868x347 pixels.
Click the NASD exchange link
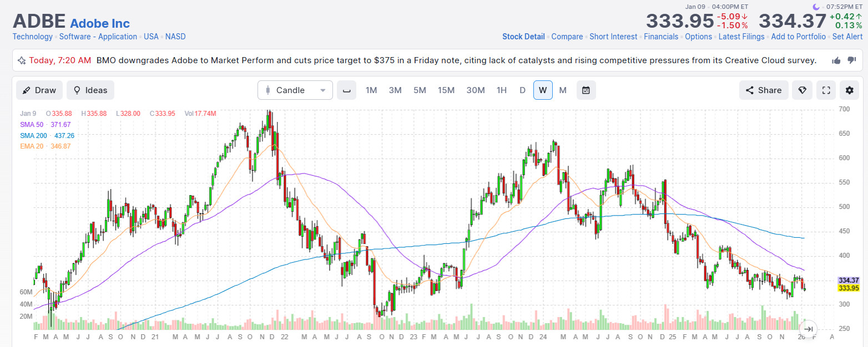click(175, 37)
